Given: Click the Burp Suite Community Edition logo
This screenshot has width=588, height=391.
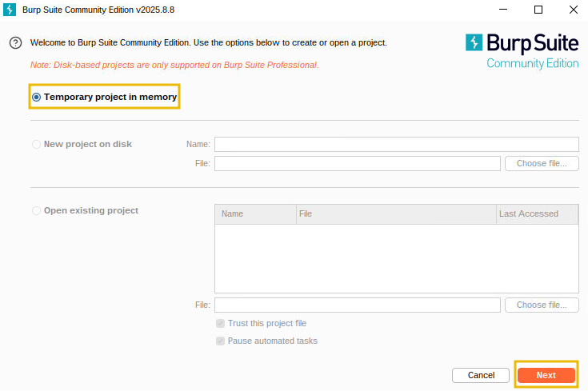Looking at the screenshot, I should pos(522,50).
